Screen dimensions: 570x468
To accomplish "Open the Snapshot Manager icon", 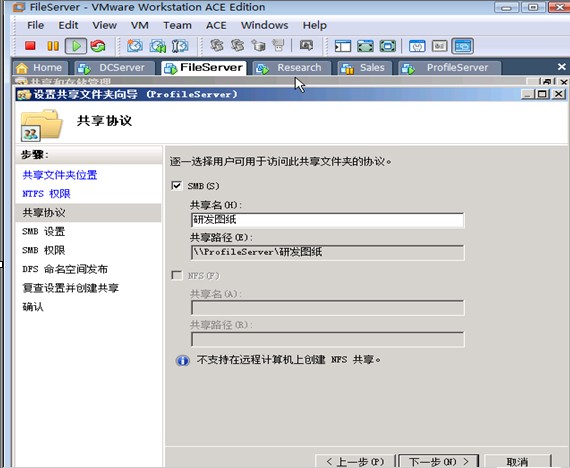I will pyautogui.click(x=180, y=46).
